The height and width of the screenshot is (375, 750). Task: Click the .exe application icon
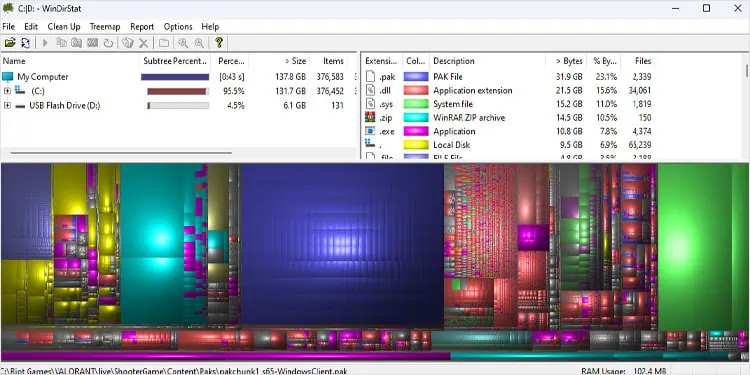tap(370, 131)
